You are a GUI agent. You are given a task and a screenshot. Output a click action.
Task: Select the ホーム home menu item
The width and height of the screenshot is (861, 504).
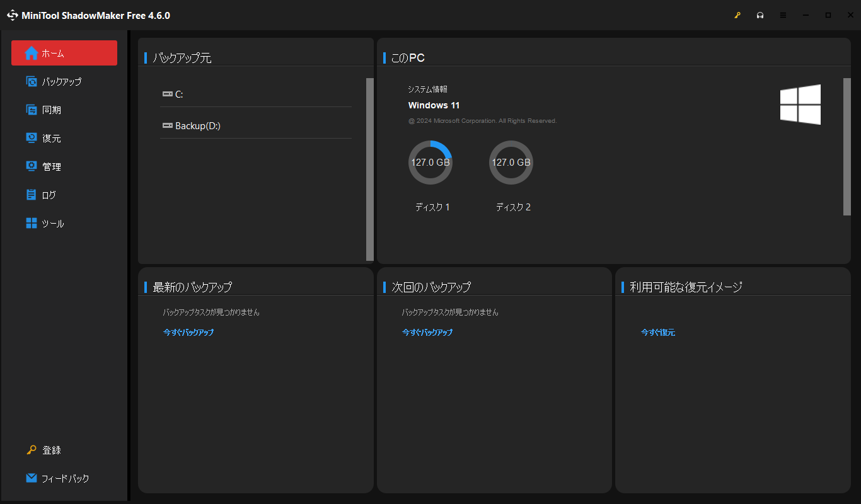pos(64,53)
